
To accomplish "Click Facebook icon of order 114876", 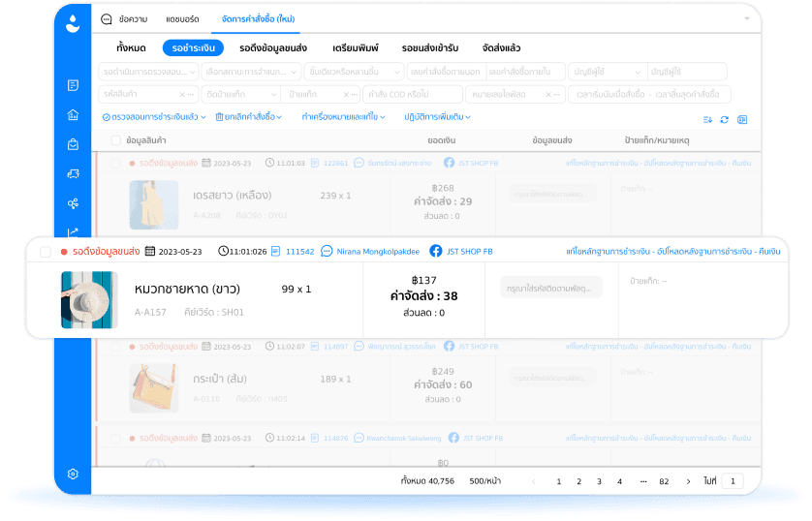I will [453, 438].
